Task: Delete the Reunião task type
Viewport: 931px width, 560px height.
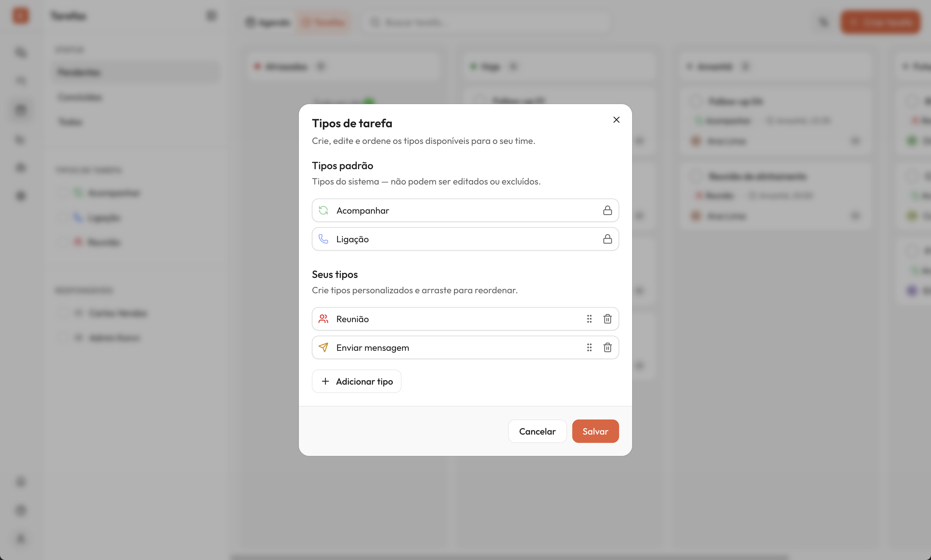Action: coord(607,319)
